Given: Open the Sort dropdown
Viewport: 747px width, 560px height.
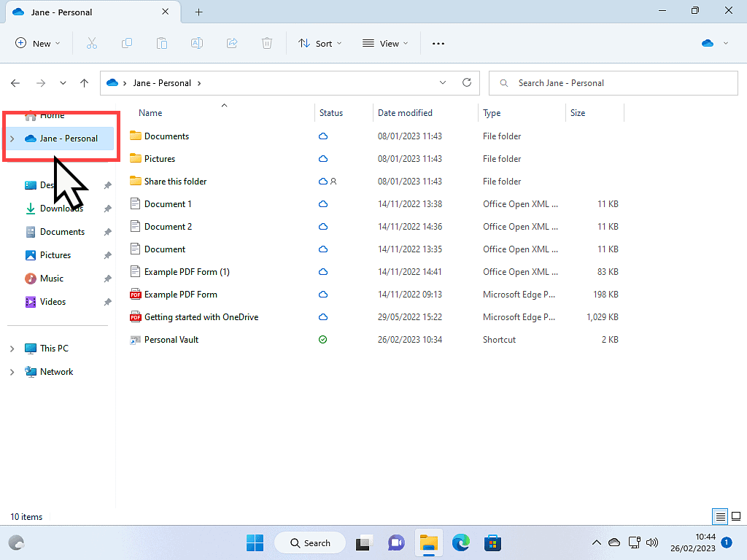Looking at the screenshot, I should pyautogui.click(x=320, y=43).
